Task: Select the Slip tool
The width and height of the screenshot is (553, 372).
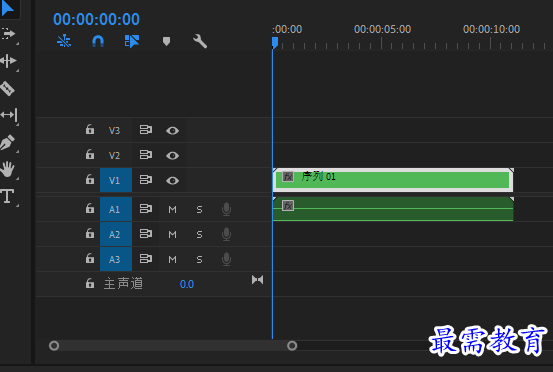Action: [8, 115]
